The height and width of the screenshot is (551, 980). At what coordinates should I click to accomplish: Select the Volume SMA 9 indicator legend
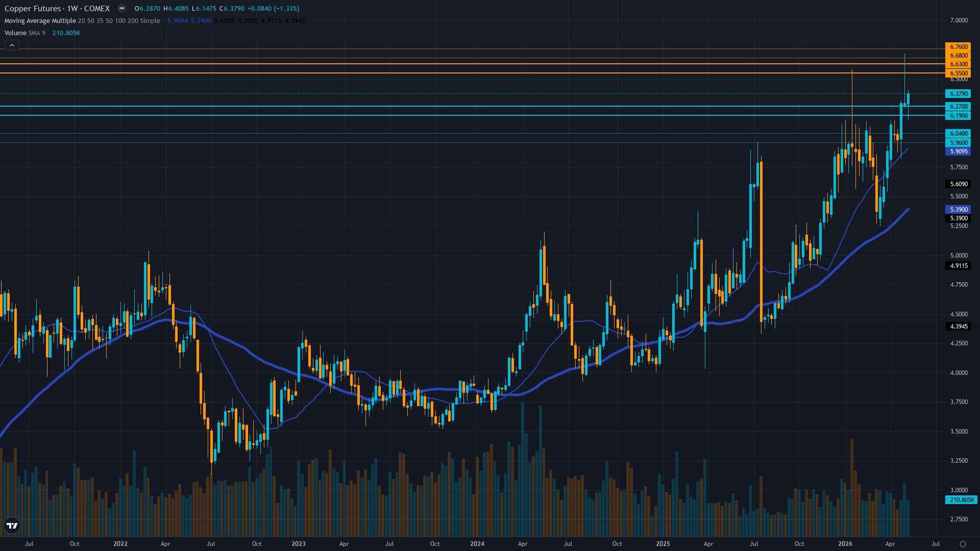coord(24,33)
